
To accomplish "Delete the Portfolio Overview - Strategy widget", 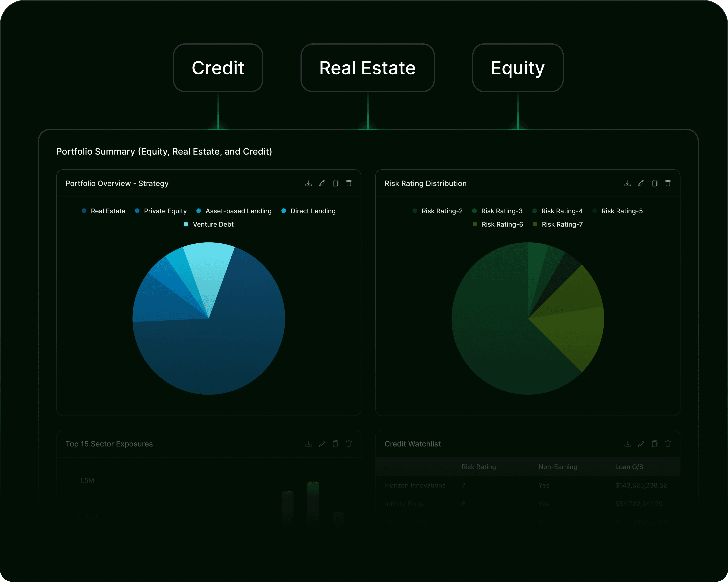I will 349,183.
